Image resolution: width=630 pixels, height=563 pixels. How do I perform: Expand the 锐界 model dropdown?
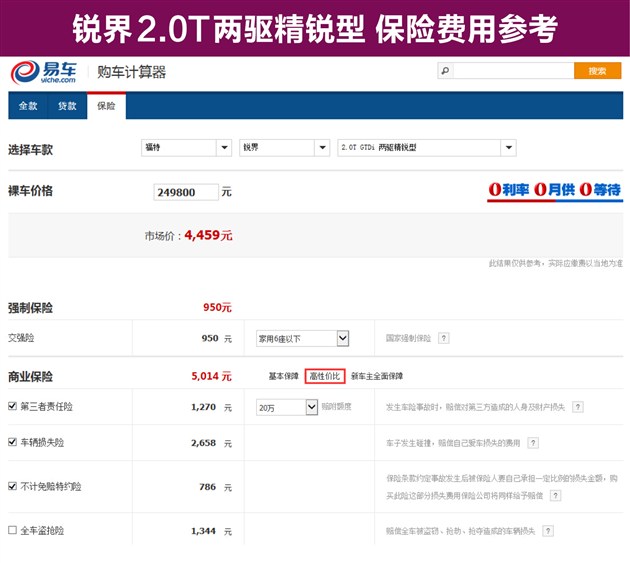[284, 148]
